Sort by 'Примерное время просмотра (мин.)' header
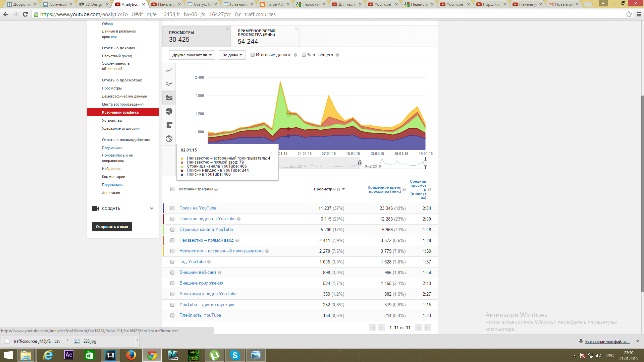The height and width of the screenshot is (362, 644). tap(384, 189)
